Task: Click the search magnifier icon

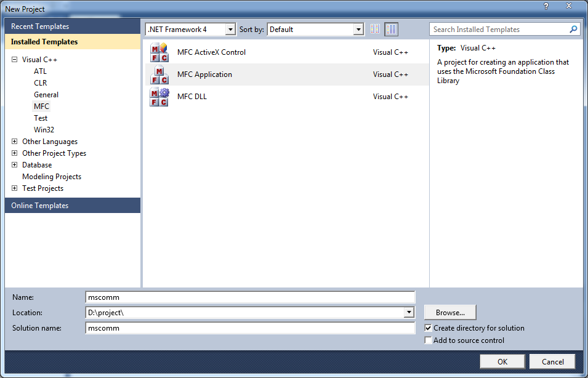Action: click(x=573, y=29)
